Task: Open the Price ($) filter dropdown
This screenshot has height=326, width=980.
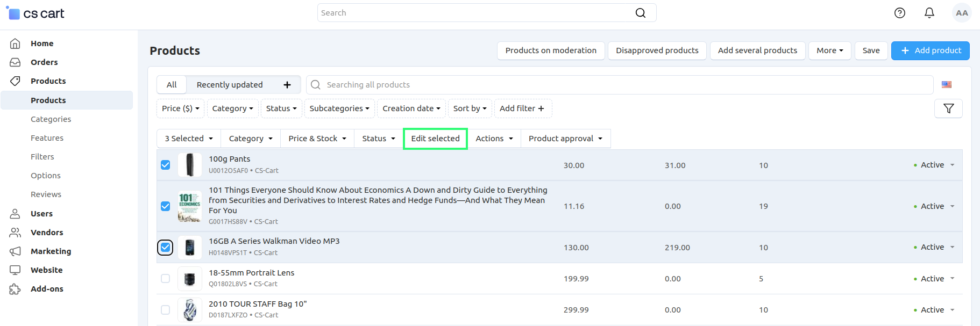Action: coord(180,108)
